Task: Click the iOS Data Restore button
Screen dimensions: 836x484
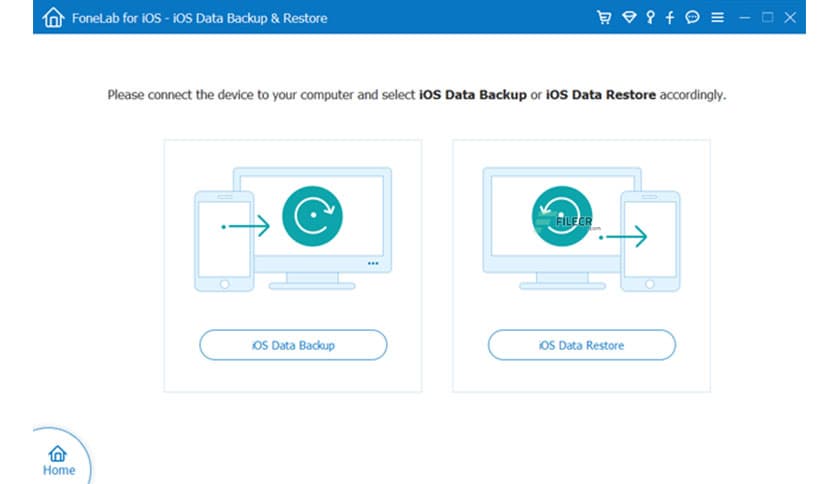Action: coord(581,345)
